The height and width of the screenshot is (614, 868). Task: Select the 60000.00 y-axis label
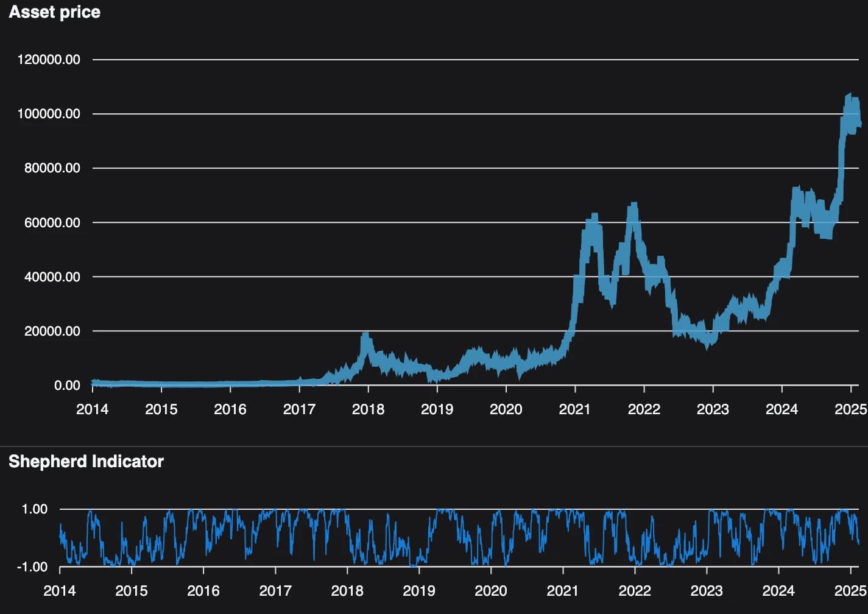coord(52,222)
